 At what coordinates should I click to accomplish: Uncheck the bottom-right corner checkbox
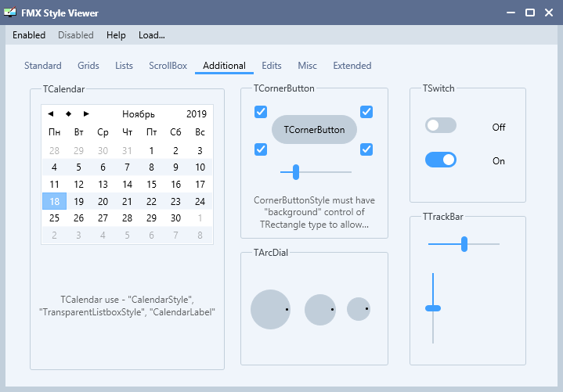coord(366,149)
